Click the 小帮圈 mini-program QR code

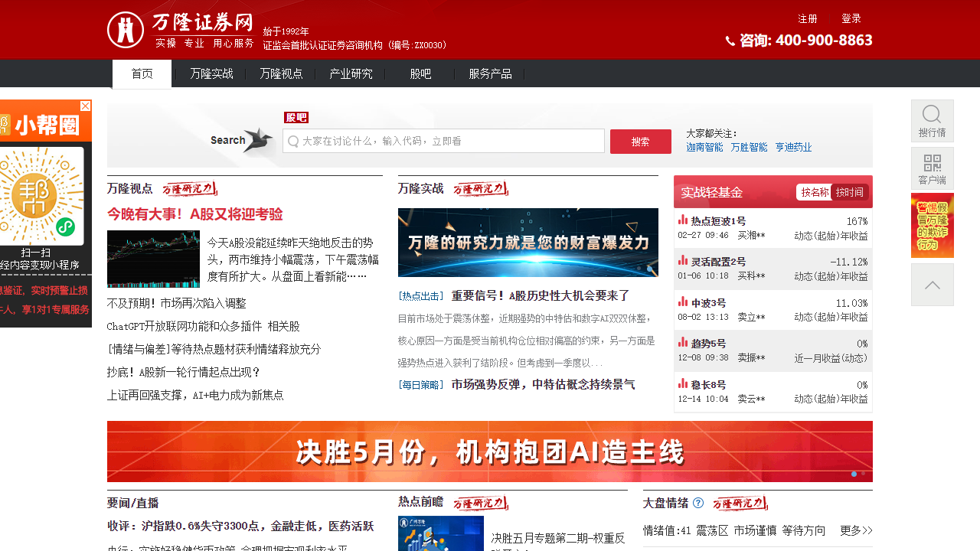(x=41, y=196)
